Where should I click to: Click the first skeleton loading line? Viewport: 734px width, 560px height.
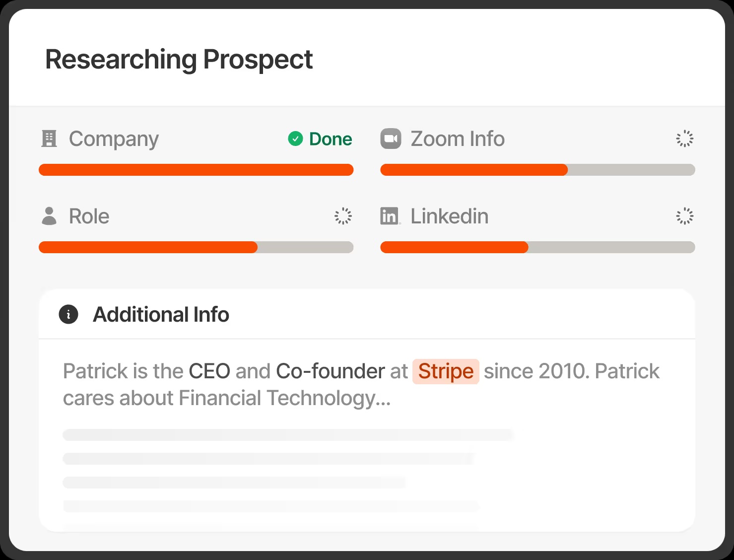click(288, 435)
